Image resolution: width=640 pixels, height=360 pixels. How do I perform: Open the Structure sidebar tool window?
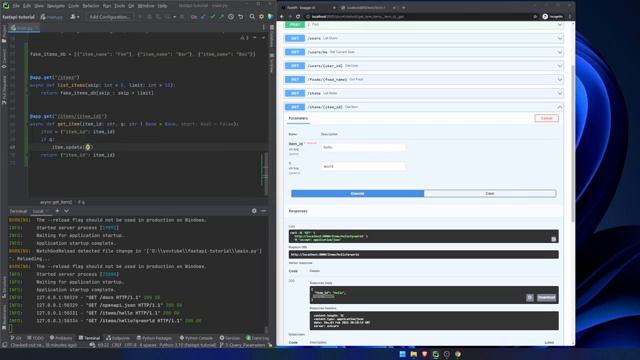(x=4, y=286)
